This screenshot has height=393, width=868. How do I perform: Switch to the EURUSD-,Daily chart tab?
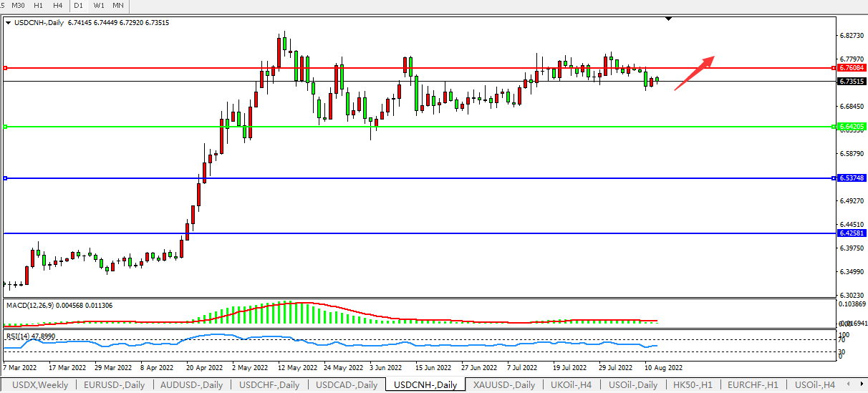point(114,385)
